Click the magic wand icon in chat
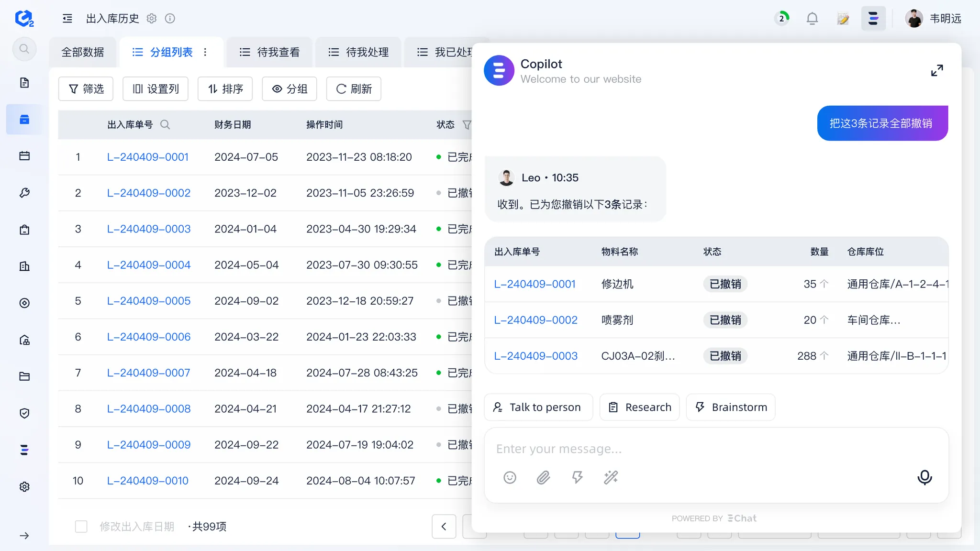 point(611,477)
